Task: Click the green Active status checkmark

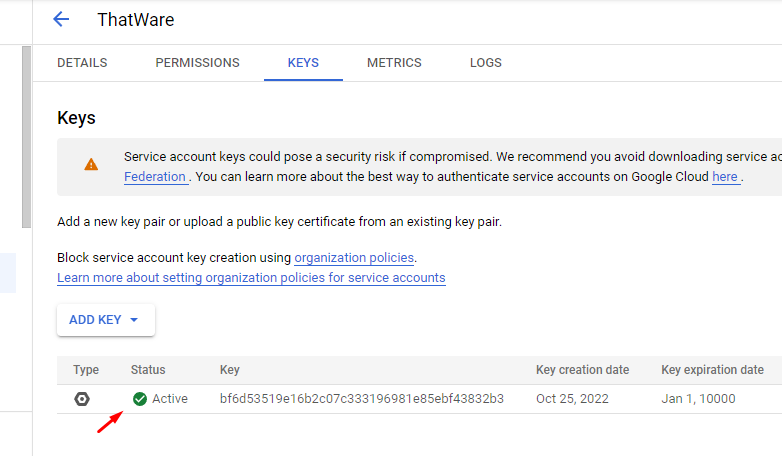Action: (140, 399)
